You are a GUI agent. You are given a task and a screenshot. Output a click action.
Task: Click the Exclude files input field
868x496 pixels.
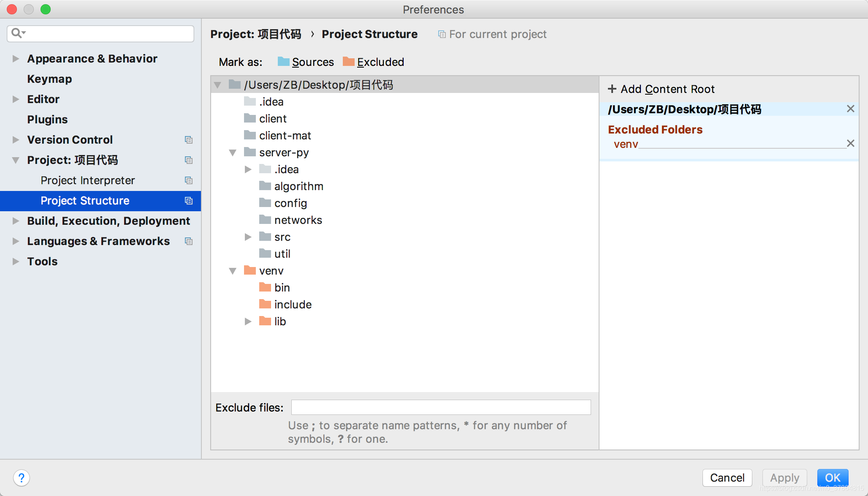click(441, 407)
